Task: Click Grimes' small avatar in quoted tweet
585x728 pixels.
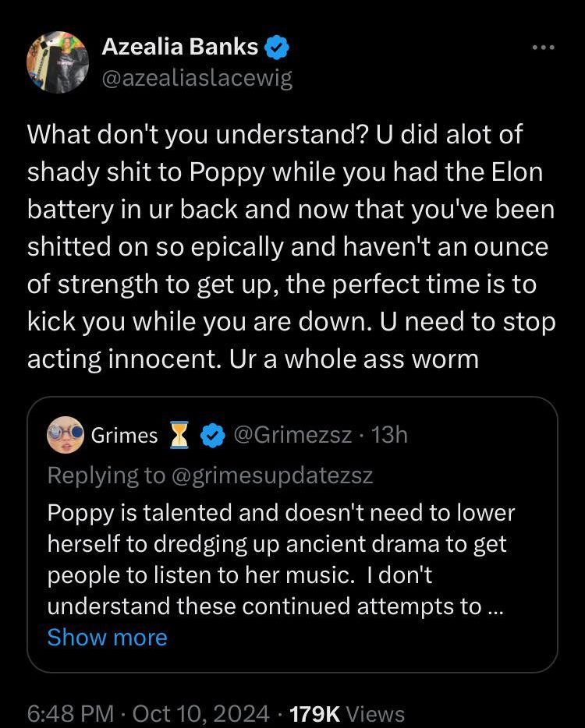Action: coord(66,436)
